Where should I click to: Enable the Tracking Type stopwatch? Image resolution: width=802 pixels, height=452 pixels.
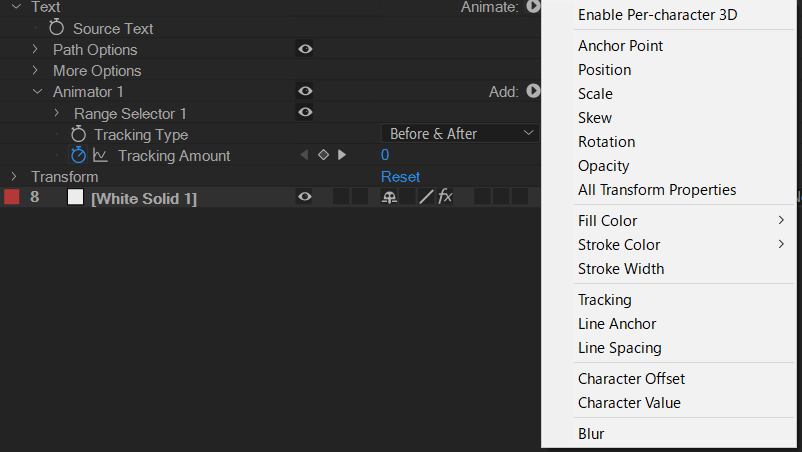click(x=78, y=134)
